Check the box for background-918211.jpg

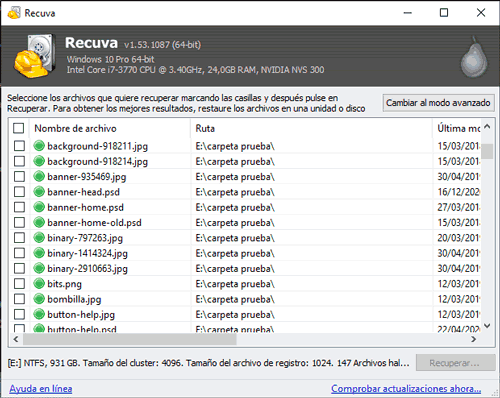[19, 146]
